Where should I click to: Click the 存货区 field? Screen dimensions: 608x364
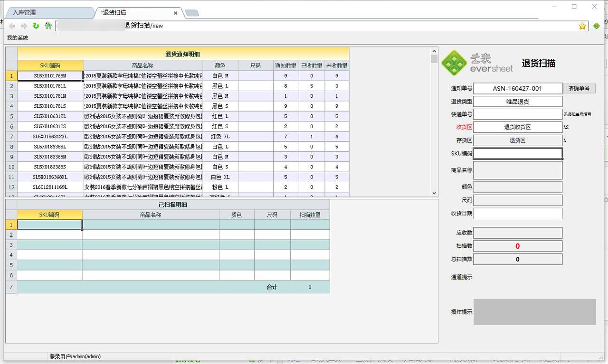click(x=518, y=140)
